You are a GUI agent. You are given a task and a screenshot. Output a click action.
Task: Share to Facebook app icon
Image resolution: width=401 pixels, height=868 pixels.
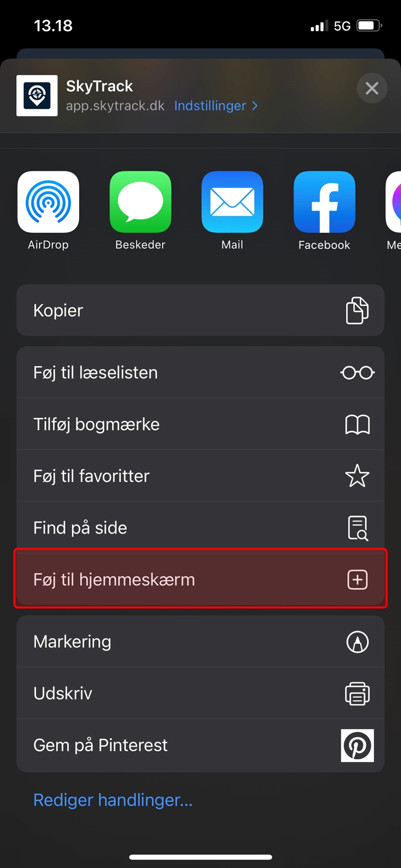[324, 202]
